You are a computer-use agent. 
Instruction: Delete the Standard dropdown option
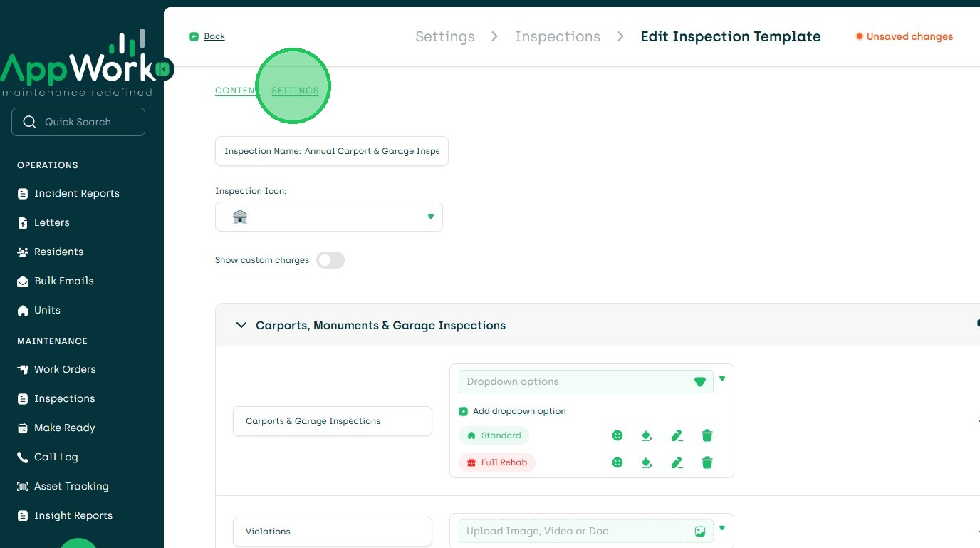pos(707,435)
